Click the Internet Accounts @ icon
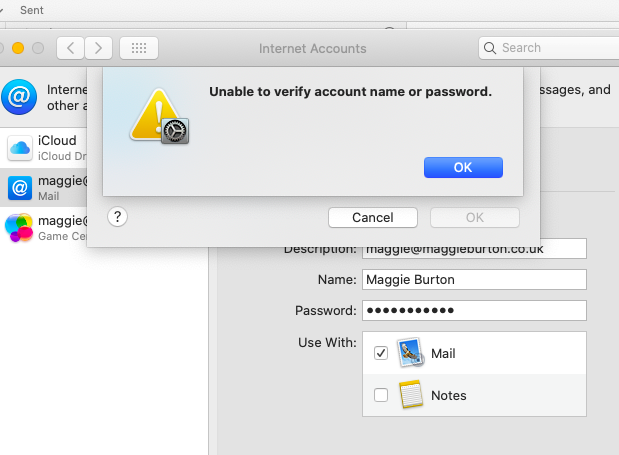The image size is (619, 455). pyautogui.click(x=18, y=97)
